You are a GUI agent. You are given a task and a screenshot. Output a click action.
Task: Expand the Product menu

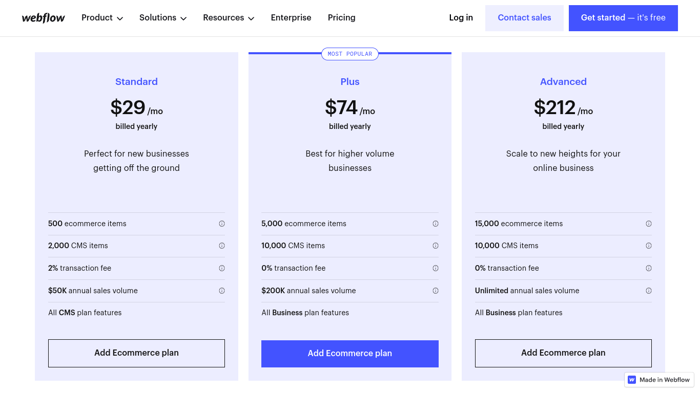pos(102,18)
